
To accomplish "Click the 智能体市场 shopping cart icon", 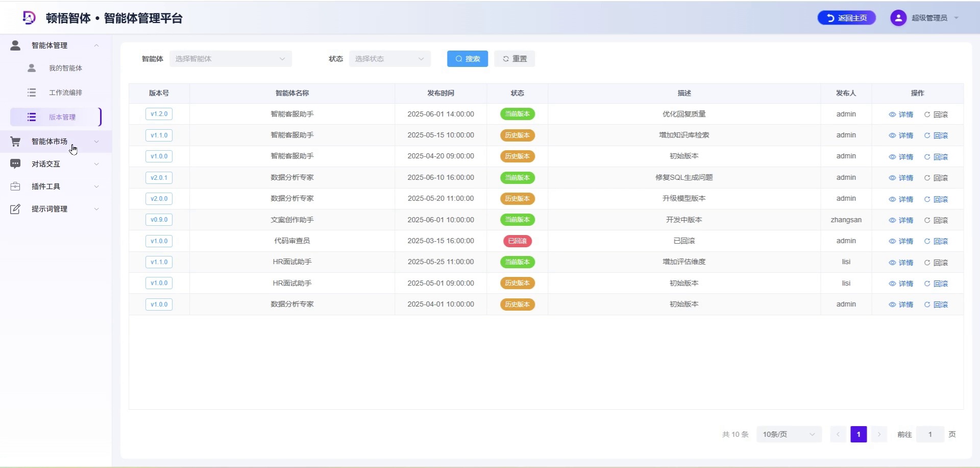I will [15, 142].
